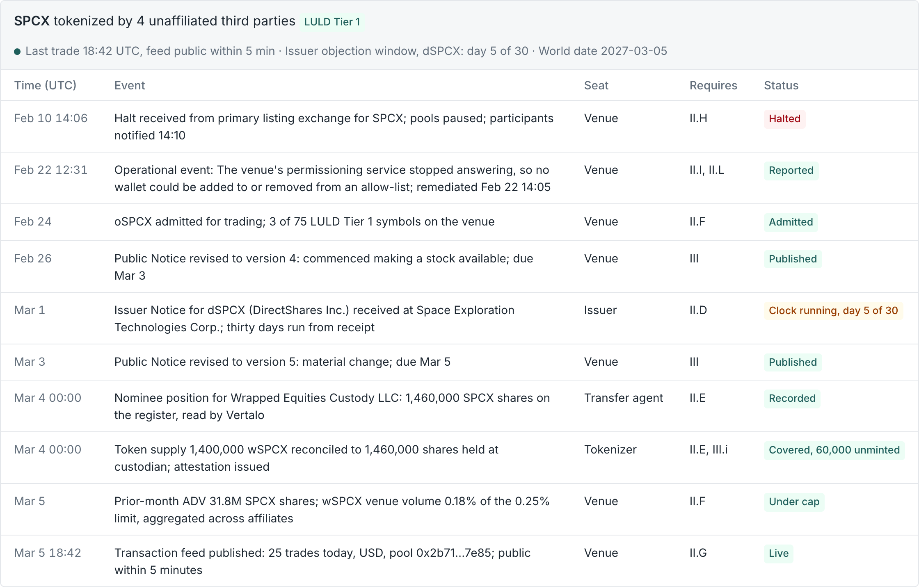The height and width of the screenshot is (588, 919).
Task: Click the Seat column header
Action: pos(596,85)
